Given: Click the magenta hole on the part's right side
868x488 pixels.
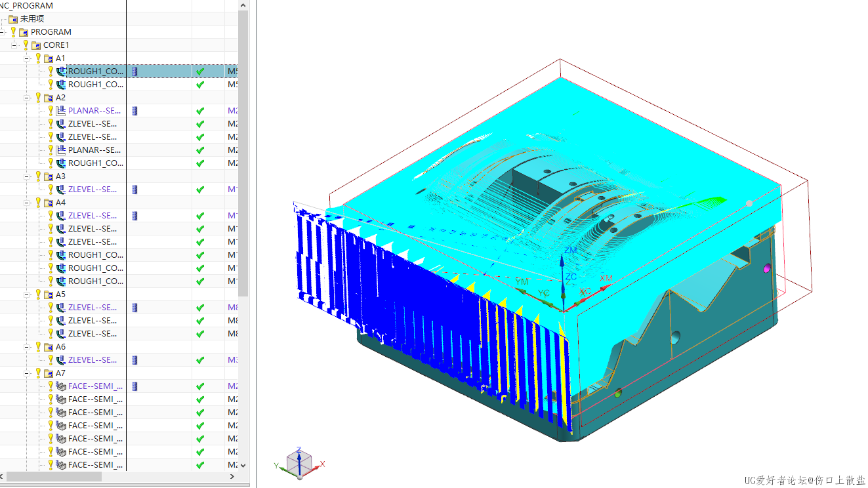Looking at the screenshot, I should pos(767,268).
